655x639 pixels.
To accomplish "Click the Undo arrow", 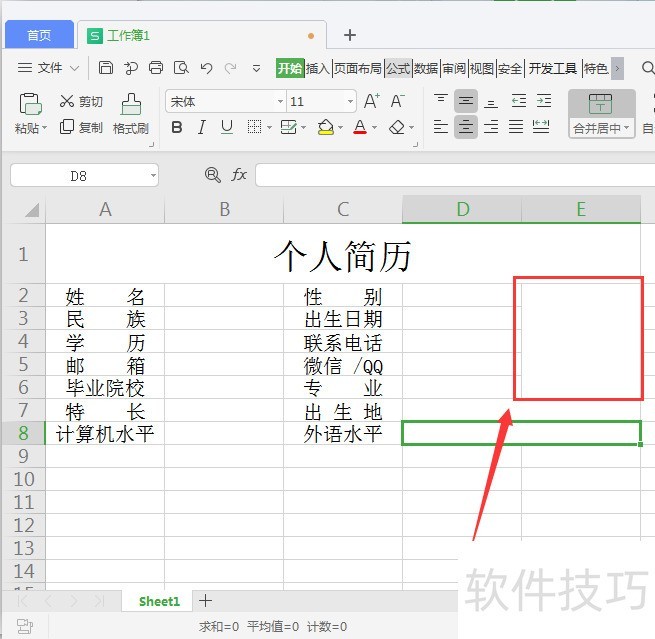I will [x=206, y=68].
